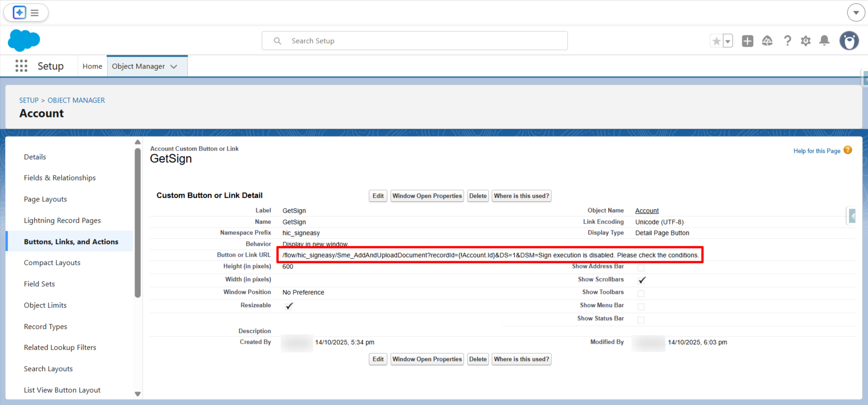This screenshot has height=405, width=868.
Task: Click the Search Setup input field
Action: point(414,41)
